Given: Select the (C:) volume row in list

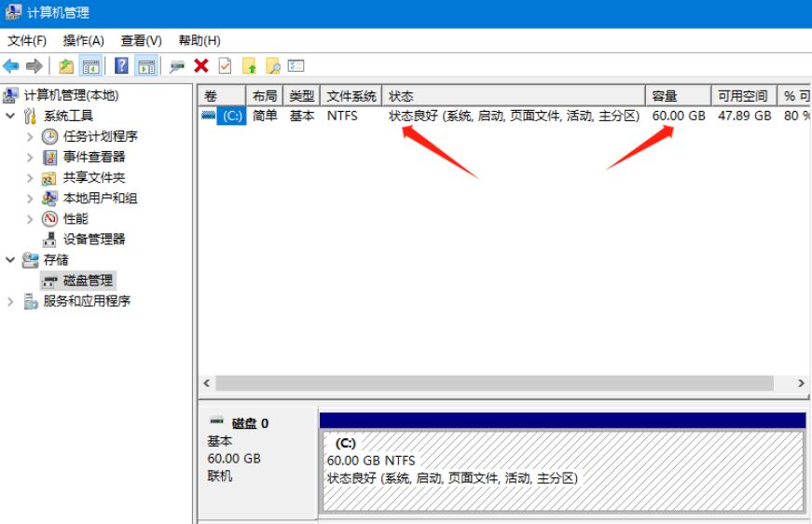Looking at the screenshot, I should (503, 116).
